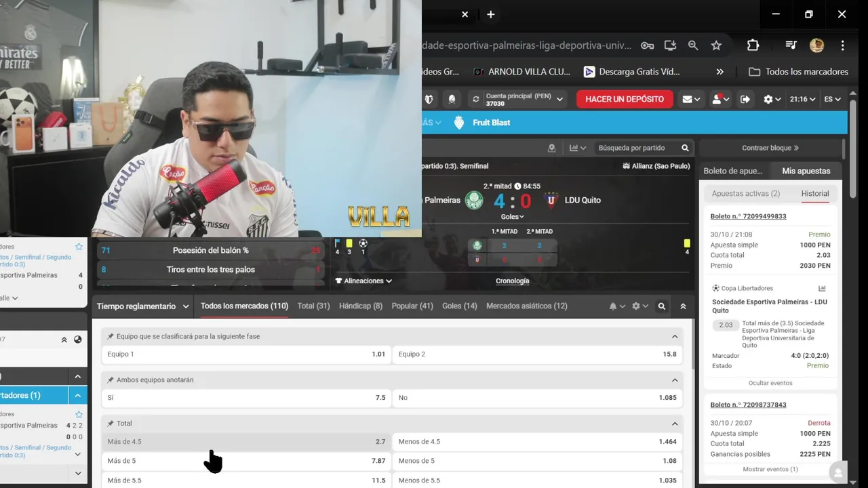Open the settings gear dropdown
868x488 pixels.
(772, 99)
